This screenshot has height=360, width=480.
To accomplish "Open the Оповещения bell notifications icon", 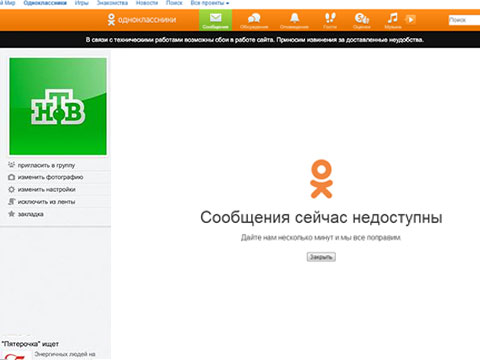I will 294,21.
